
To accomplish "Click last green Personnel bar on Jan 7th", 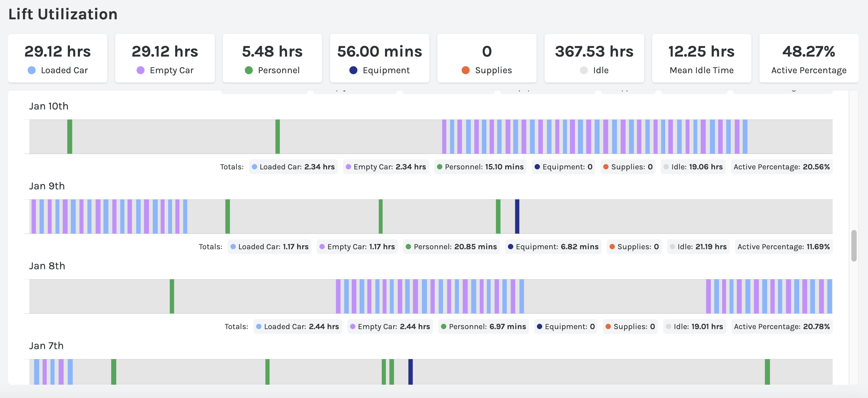I will pos(767,372).
